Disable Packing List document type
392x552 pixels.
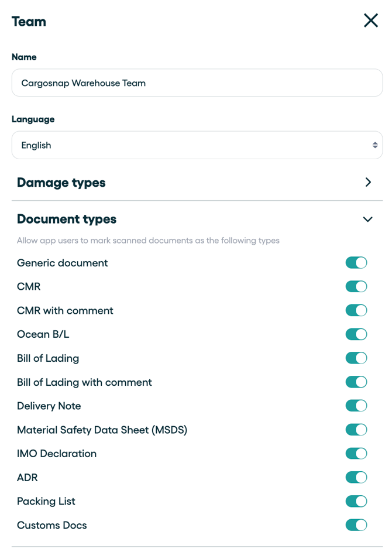pyautogui.click(x=356, y=501)
